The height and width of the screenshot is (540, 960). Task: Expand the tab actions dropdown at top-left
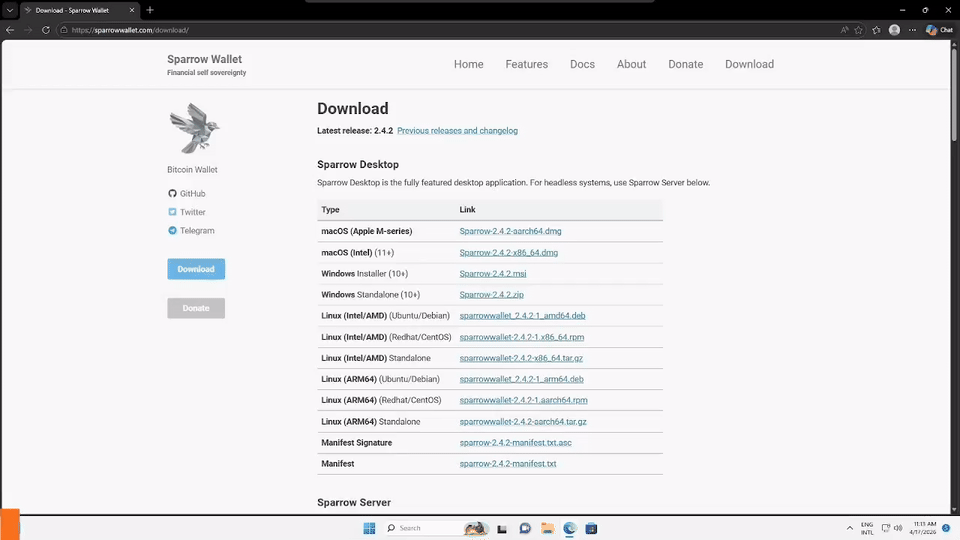click(x=9, y=10)
